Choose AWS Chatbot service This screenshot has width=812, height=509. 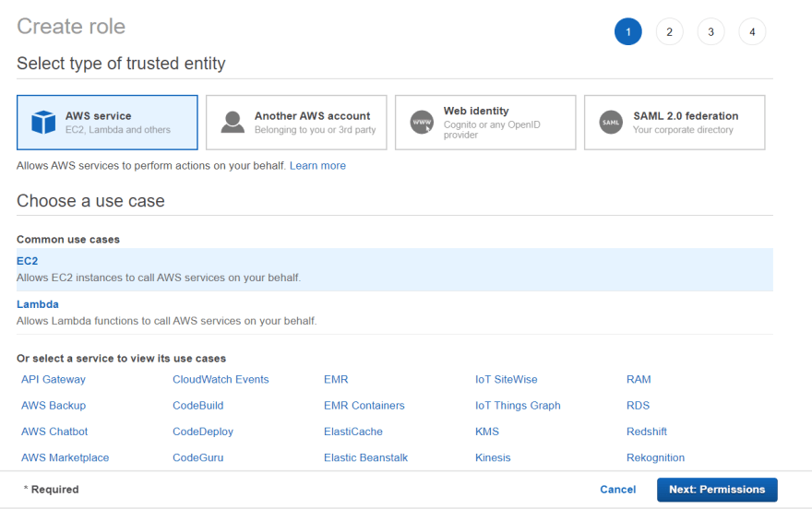click(x=54, y=432)
